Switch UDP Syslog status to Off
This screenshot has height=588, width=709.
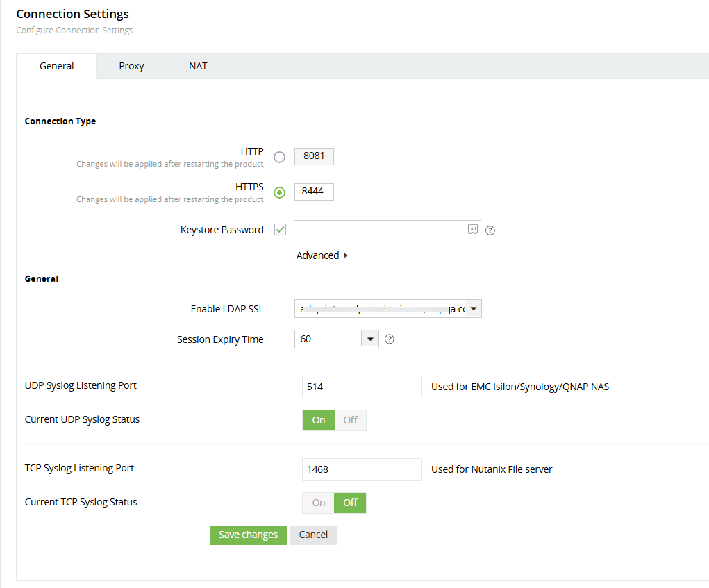pyautogui.click(x=350, y=420)
